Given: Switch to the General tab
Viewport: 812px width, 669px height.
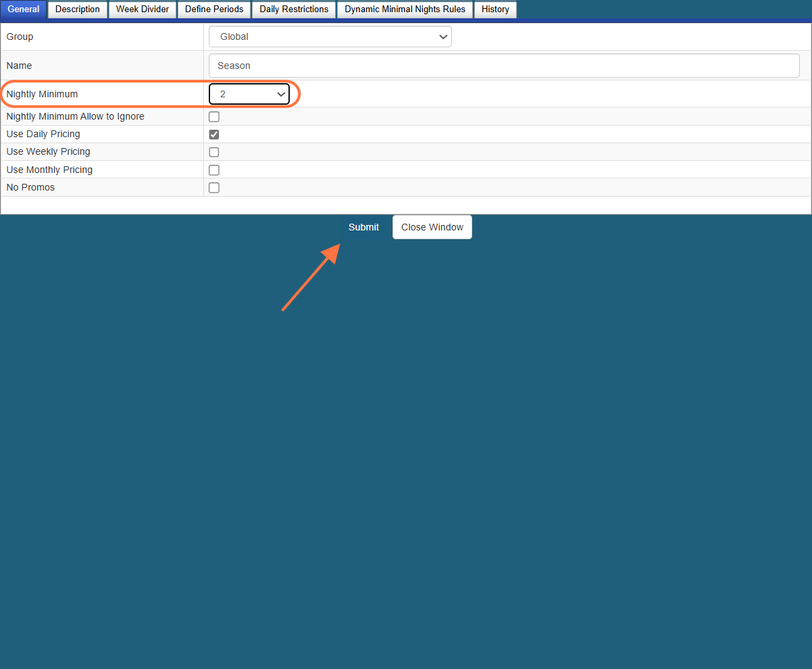Looking at the screenshot, I should click(x=24, y=9).
